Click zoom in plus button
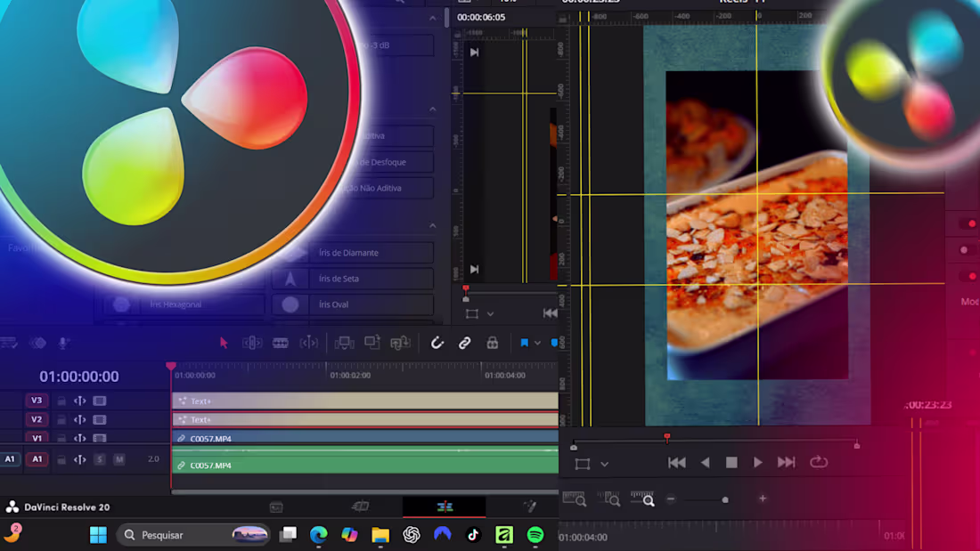 tap(763, 498)
